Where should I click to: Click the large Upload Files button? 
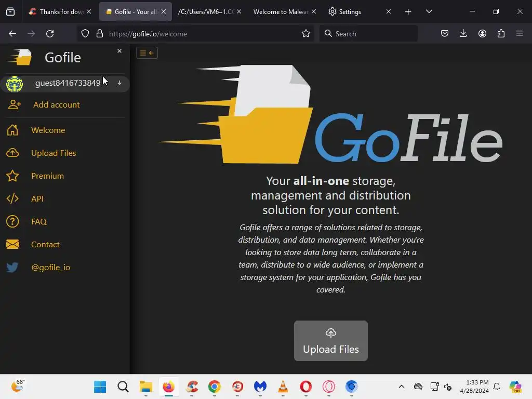click(x=331, y=341)
